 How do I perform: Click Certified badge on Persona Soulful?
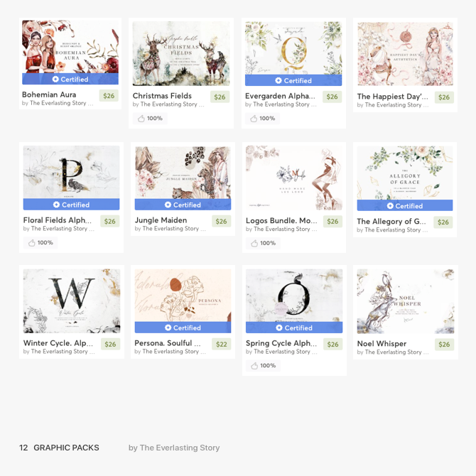point(183,328)
